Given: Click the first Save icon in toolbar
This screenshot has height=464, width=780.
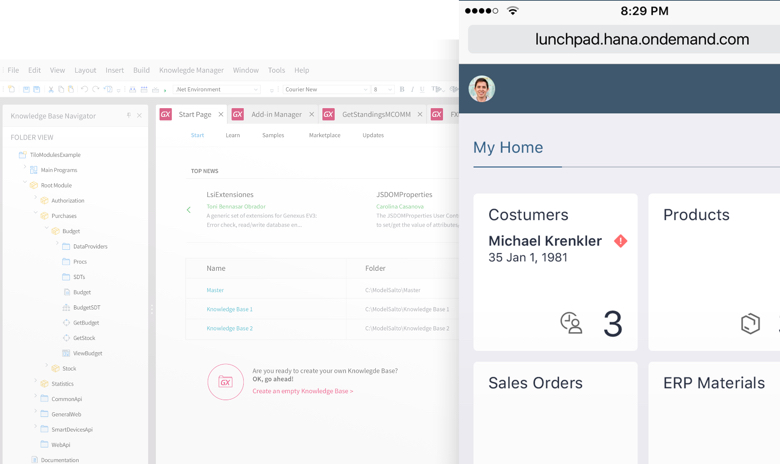Looking at the screenshot, I should click(x=26, y=90).
